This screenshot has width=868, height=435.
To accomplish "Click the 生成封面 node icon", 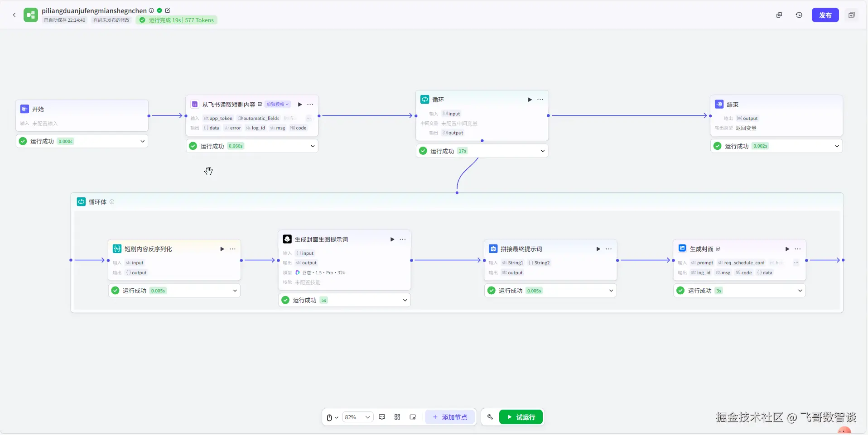I will pyautogui.click(x=682, y=248).
